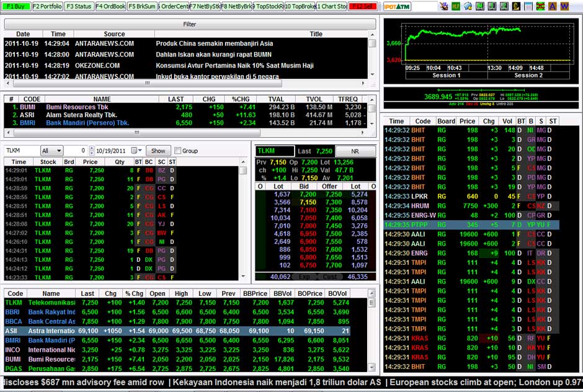Click the top stocks horizontal scrollbar thumb
This screenshot has width=583, height=392.
pyautogui.click(x=137, y=132)
